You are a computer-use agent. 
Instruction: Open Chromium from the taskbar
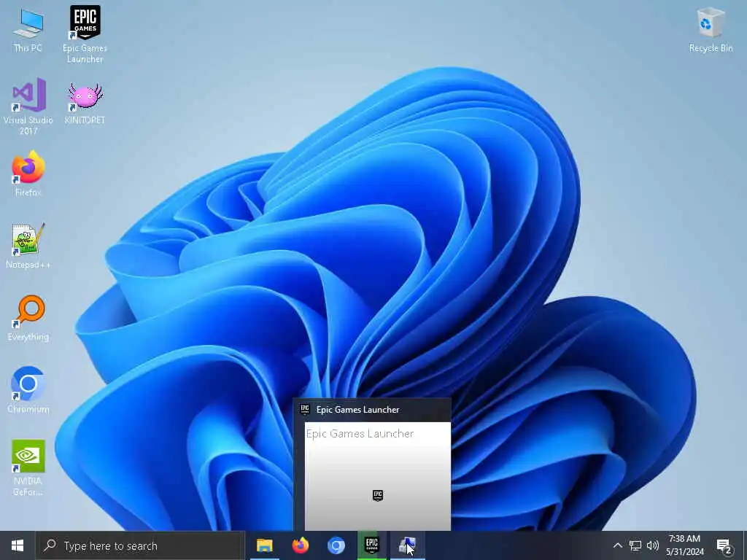[x=336, y=545]
